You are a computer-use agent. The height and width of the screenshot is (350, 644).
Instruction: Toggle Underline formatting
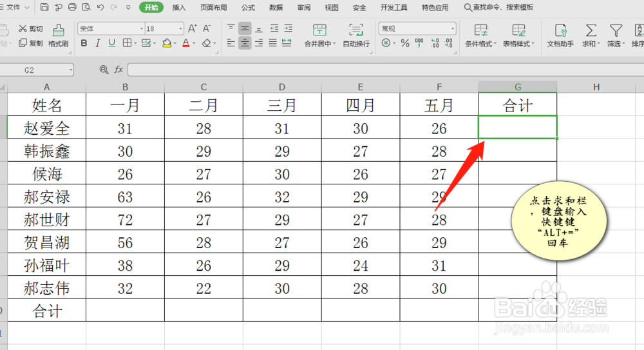(111, 43)
